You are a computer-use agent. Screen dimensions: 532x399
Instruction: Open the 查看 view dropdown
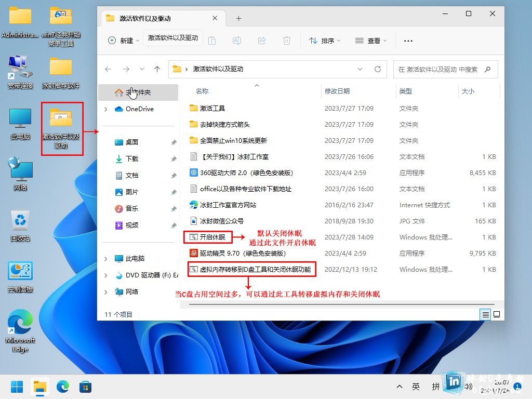point(371,41)
